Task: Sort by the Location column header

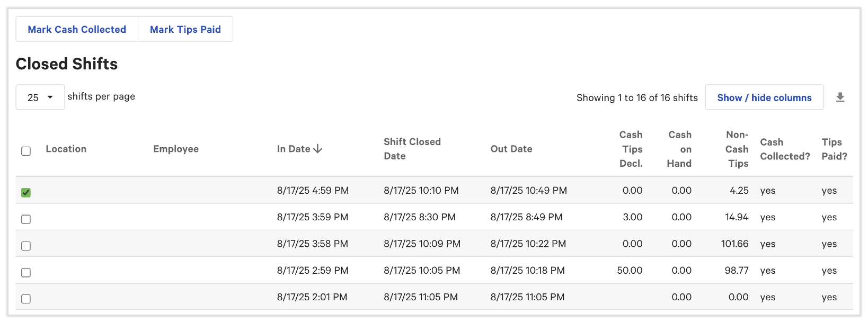Action: [66, 149]
